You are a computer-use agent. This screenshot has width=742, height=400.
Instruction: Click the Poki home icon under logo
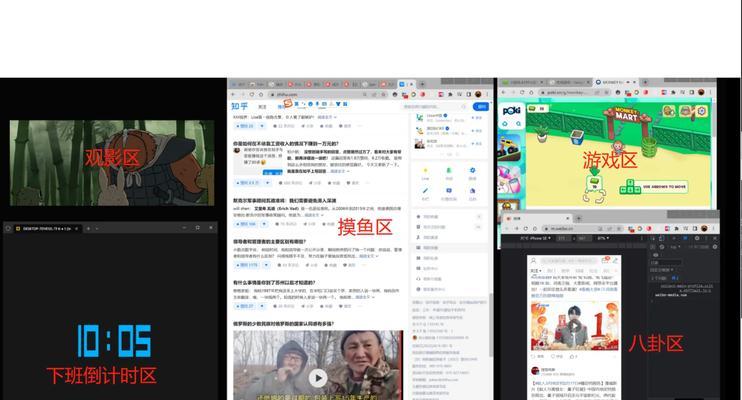click(505, 124)
